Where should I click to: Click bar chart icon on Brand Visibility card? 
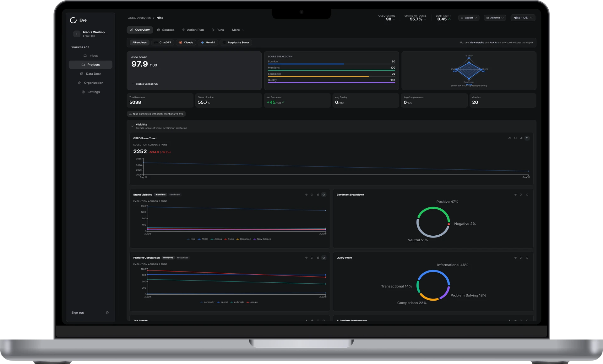[x=318, y=195]
